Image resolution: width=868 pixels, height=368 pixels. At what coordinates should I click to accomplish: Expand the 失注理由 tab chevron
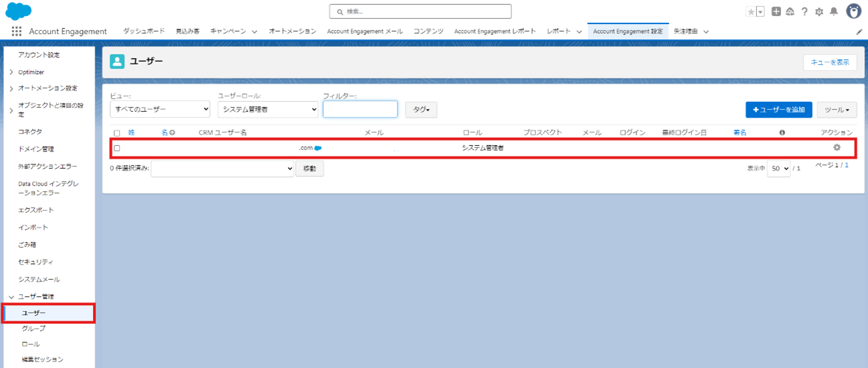[x=706, y=31]
